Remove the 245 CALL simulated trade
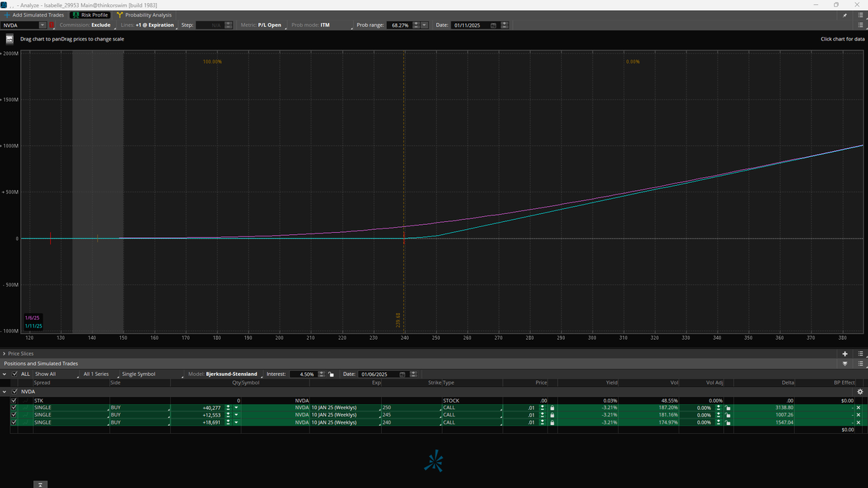868x488 pixels. click(859, 415)
